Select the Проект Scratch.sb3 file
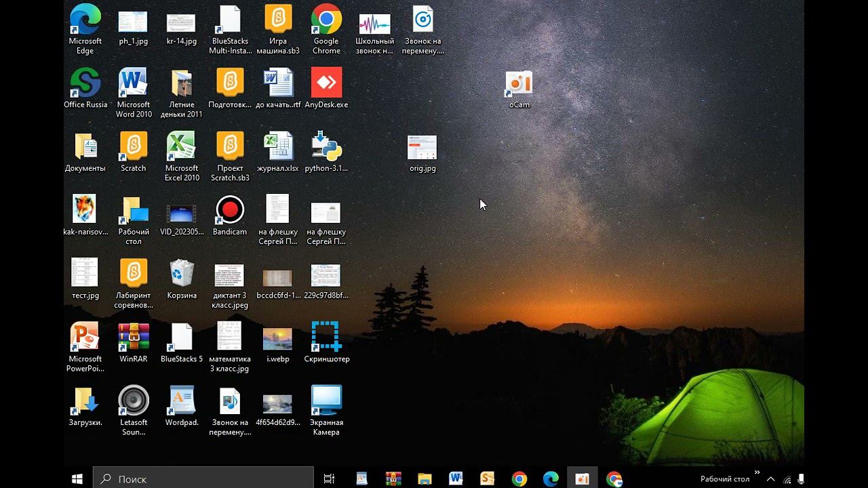This screenshot has height=488, width=868. tap(230, 157)
